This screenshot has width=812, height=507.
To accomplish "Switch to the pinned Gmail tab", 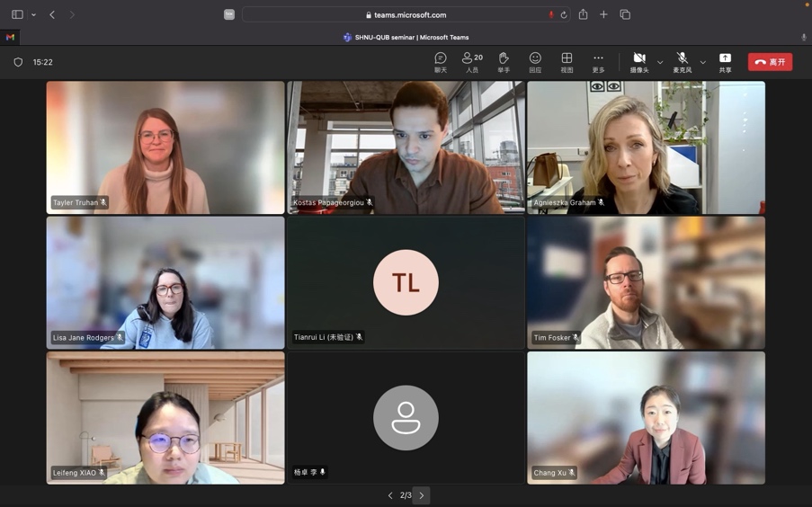I will [10, 38].
